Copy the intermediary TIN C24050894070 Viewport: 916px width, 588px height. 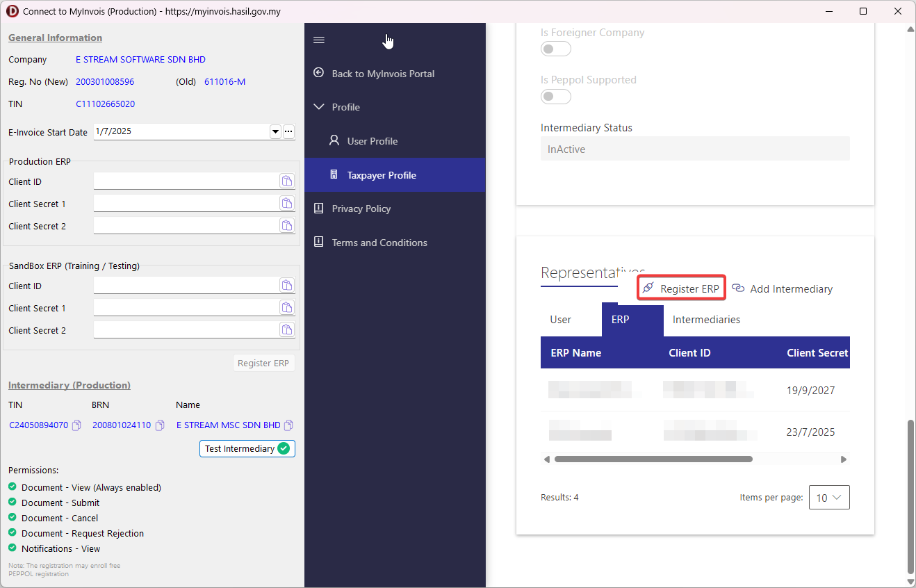coord(77,425)
